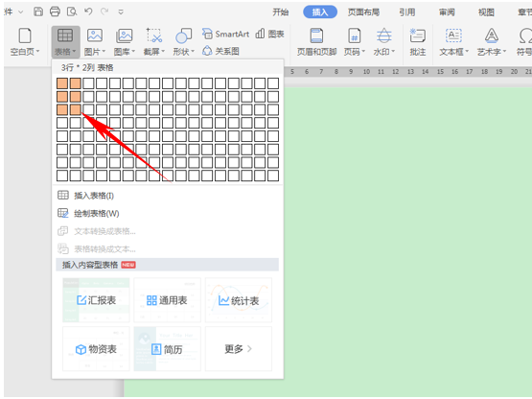
Task: Open Print Preview from quick access toolbar
Action: (72, 12)
